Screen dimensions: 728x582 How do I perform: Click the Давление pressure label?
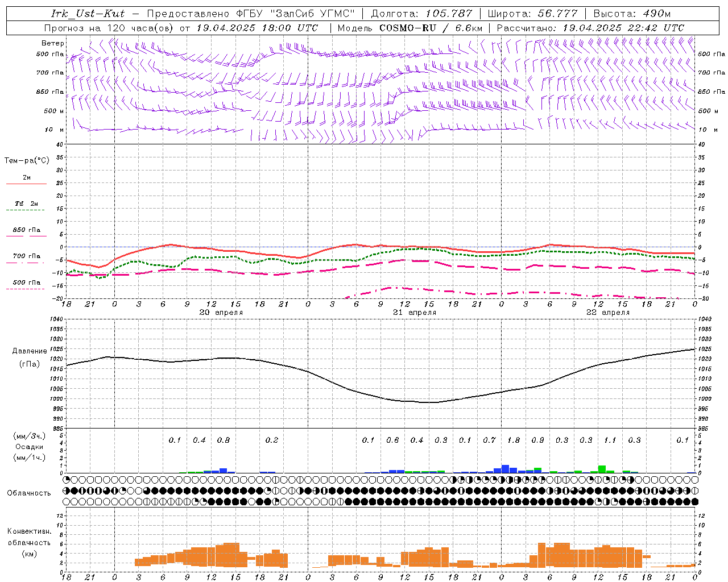pos(30,351)
